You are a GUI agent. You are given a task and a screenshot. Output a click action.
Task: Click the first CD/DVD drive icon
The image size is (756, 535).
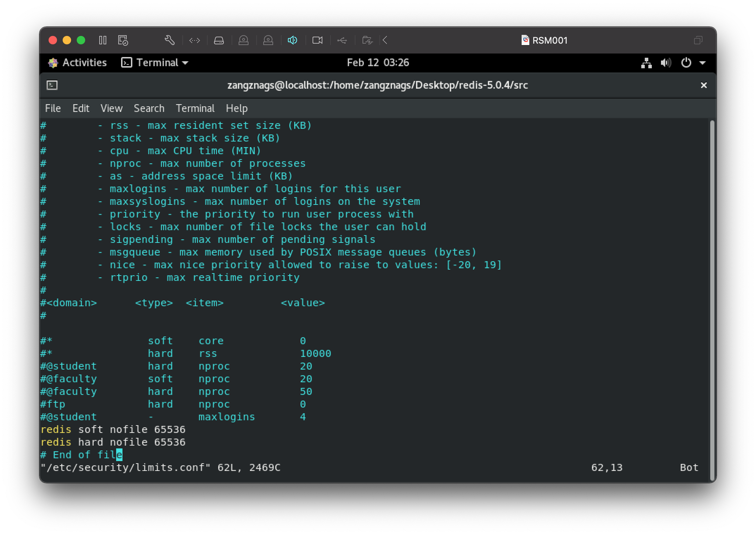click(x=244, y=40)
